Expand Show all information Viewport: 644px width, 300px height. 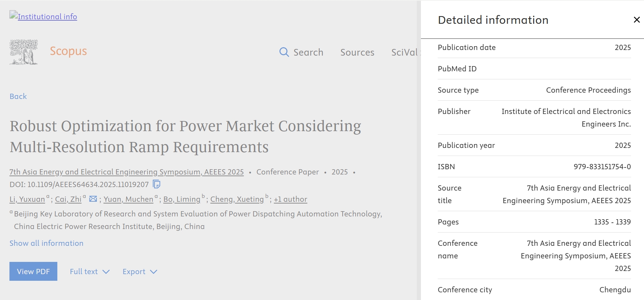[x=46, y=243]
